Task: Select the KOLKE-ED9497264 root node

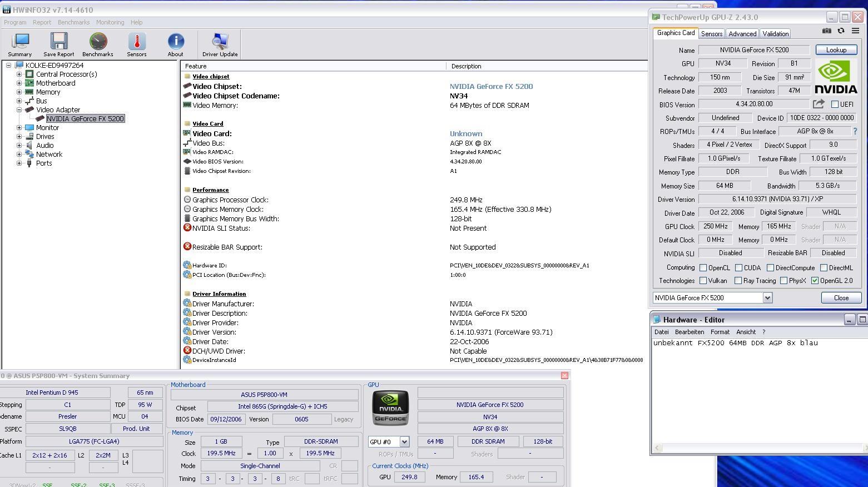Action: 54,65
